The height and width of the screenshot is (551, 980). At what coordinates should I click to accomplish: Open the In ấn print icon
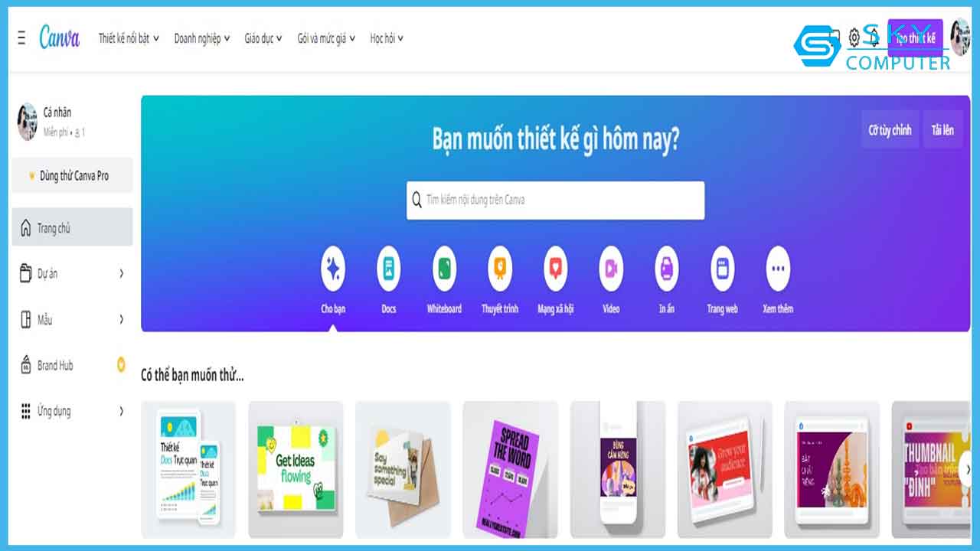667,269
